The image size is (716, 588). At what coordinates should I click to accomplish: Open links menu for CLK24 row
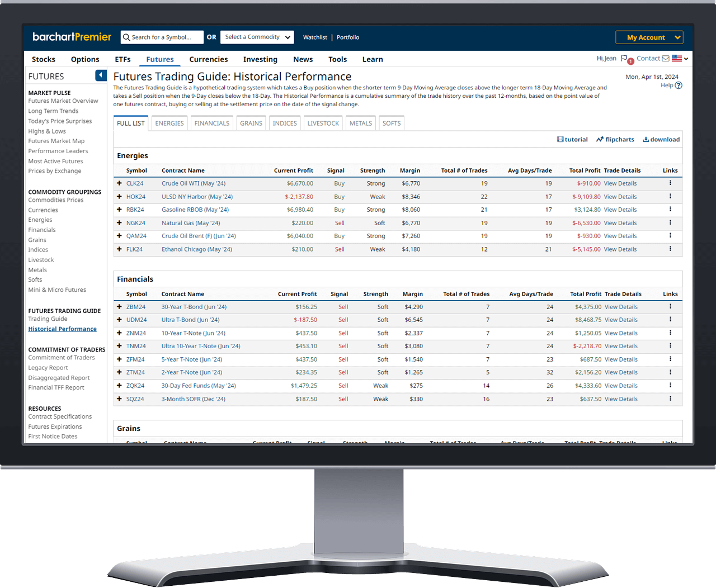670,183
